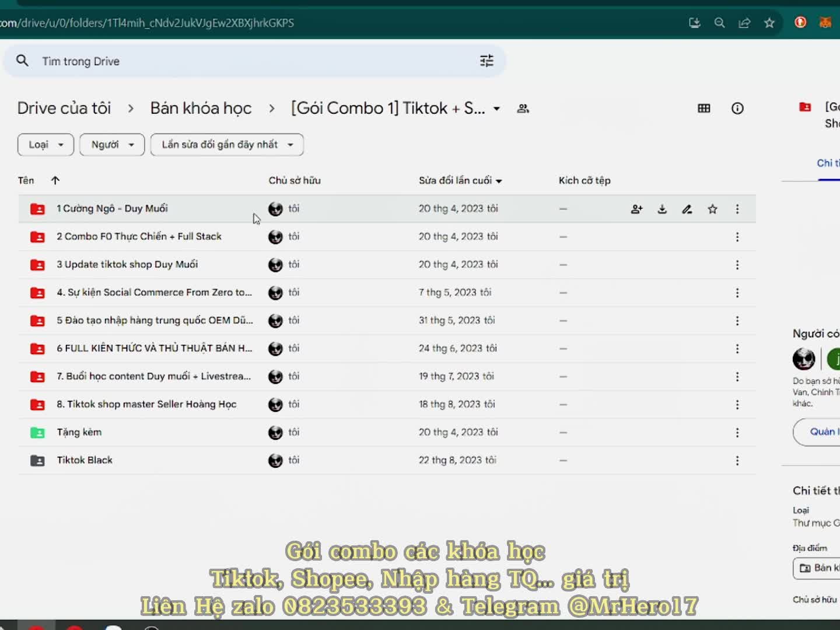Go to 'Drive của tôi'

(65, 108)
